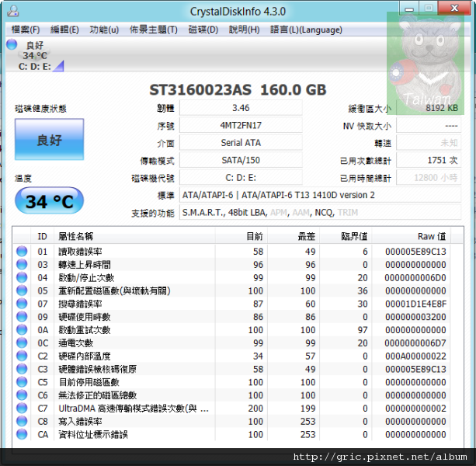Viewport: 476px width, 466px height.
Task: Click status orb for attribute C7 UltraDMA
Action: tap(22, 408)
